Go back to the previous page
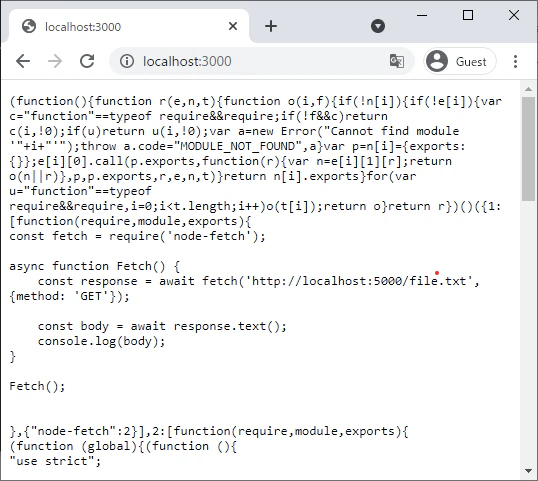This screenshot has height=481, width=538. pyautogui.click(x=23, y=61)
